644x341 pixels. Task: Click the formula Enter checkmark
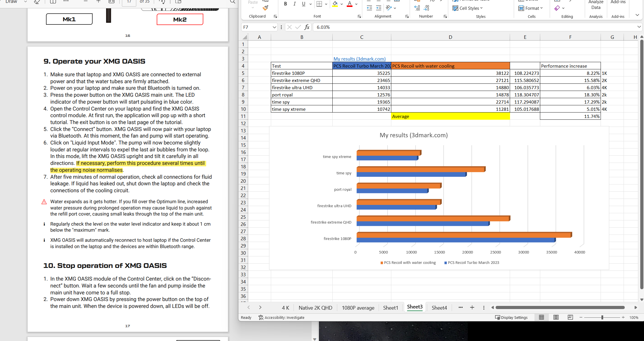tap(298, 27)
